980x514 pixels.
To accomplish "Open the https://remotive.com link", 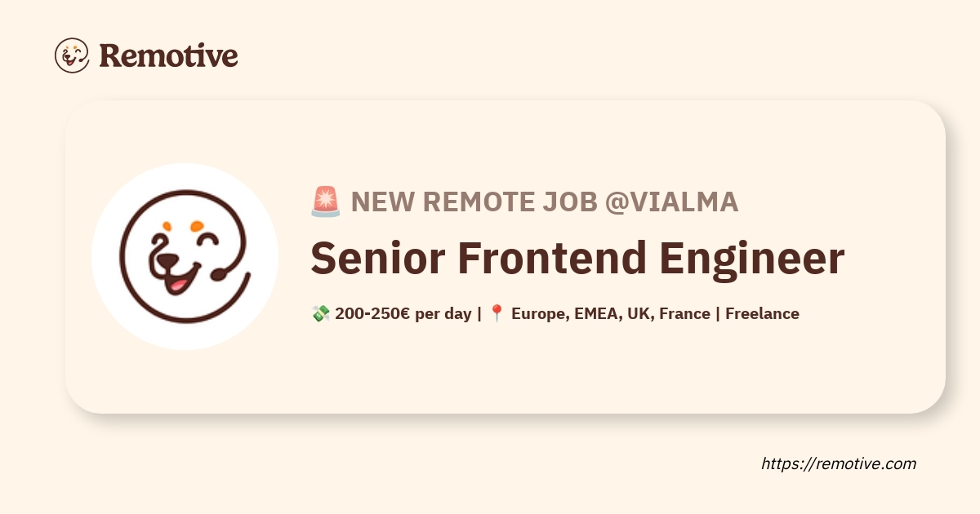I will tap(838, 463).
